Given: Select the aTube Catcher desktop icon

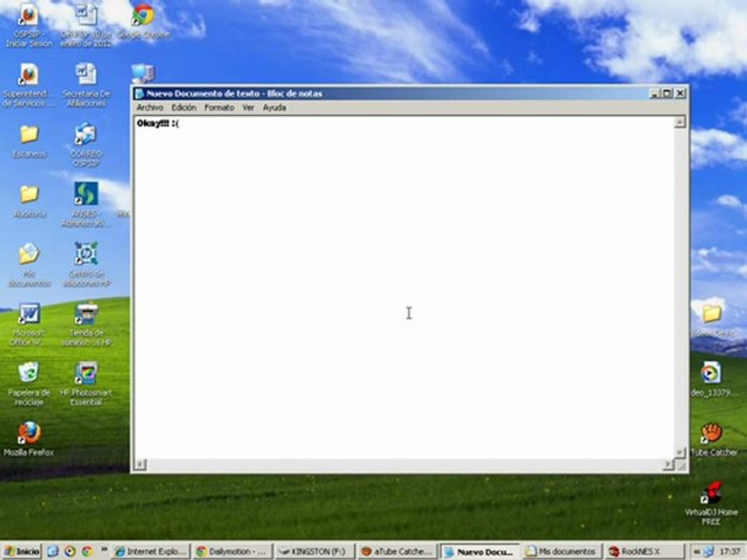Looking at the screenshot, I should click(713, 439).
